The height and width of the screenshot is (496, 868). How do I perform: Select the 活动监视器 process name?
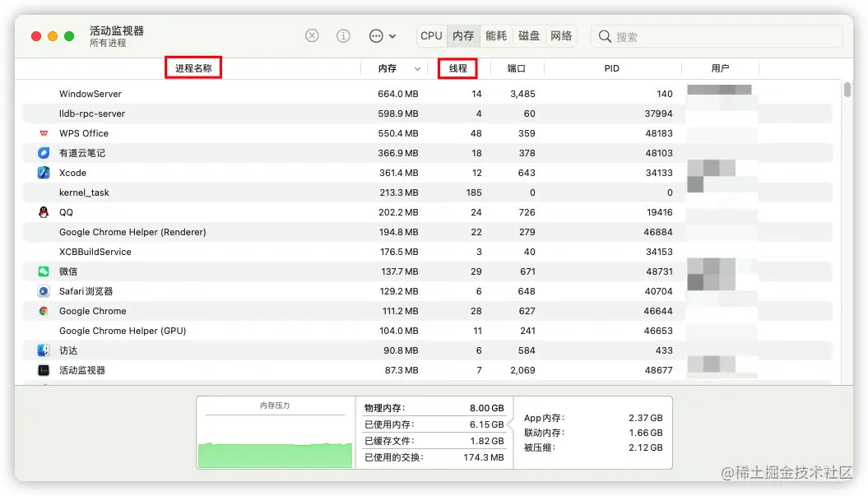[x=82, y=370]
